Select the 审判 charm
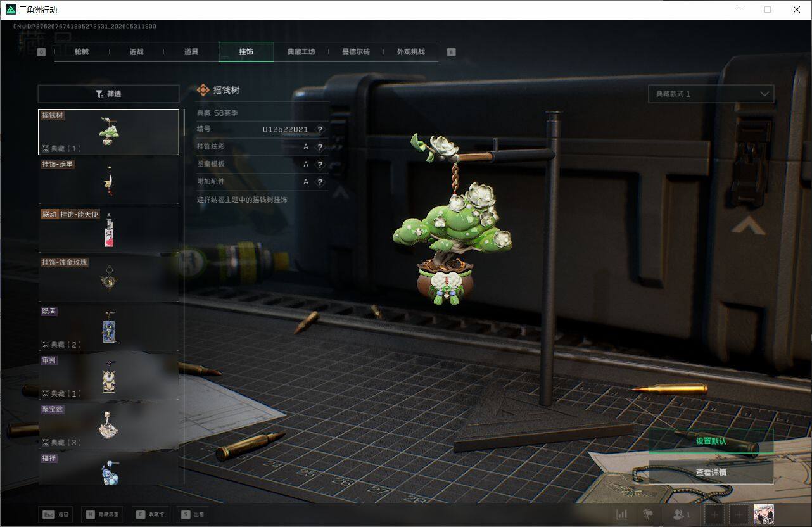Viewport: 812px width, 527px height. click(x=108, y=377)
